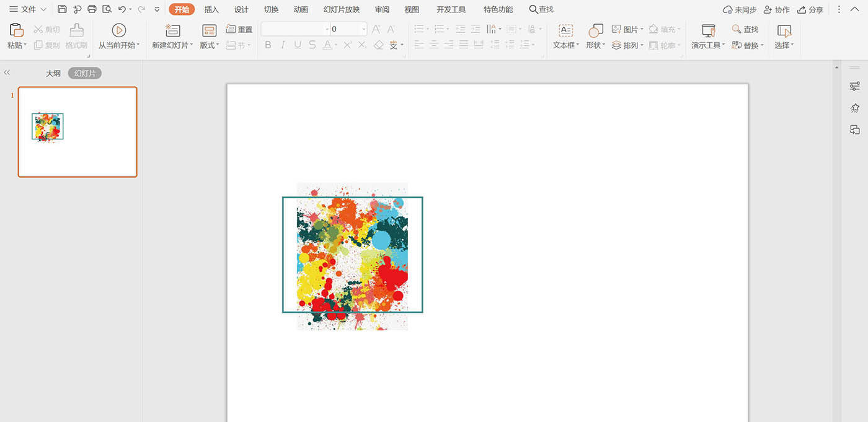The height and width of the screenshot is (422, 868).
Task: Toggle Italic formatting
Action: (283, 45)
